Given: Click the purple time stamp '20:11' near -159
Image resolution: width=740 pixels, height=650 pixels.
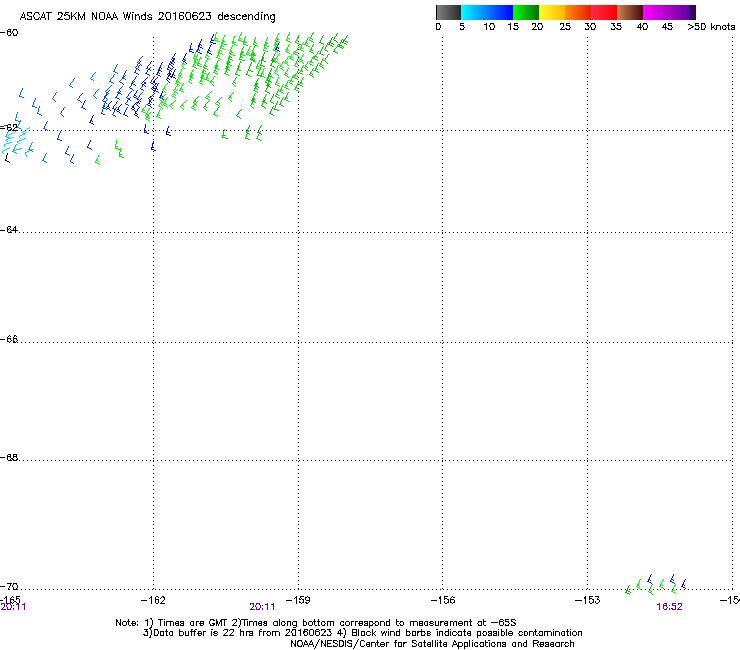Looking at the screenshot, I should [x=262, y=607].
